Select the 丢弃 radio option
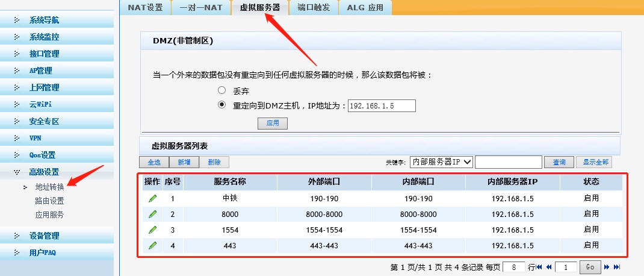Screen dimensions: 644x276 (x=221, y=90)
